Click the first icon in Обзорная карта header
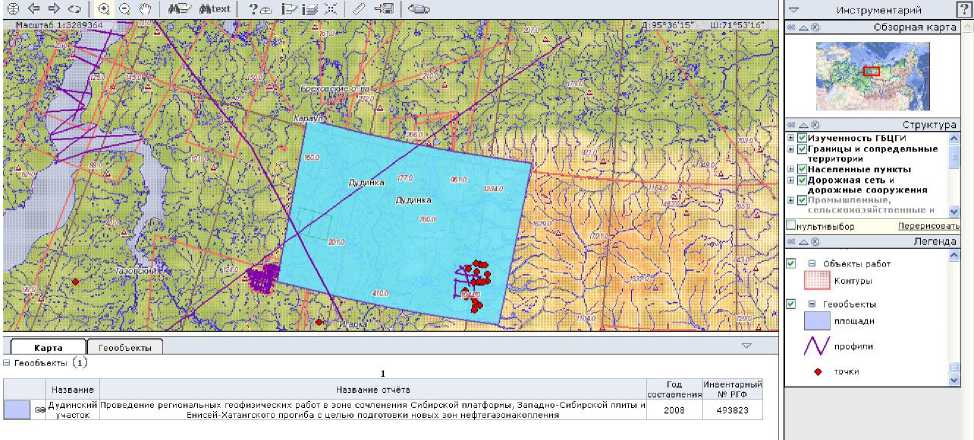 tap(791, 28)
